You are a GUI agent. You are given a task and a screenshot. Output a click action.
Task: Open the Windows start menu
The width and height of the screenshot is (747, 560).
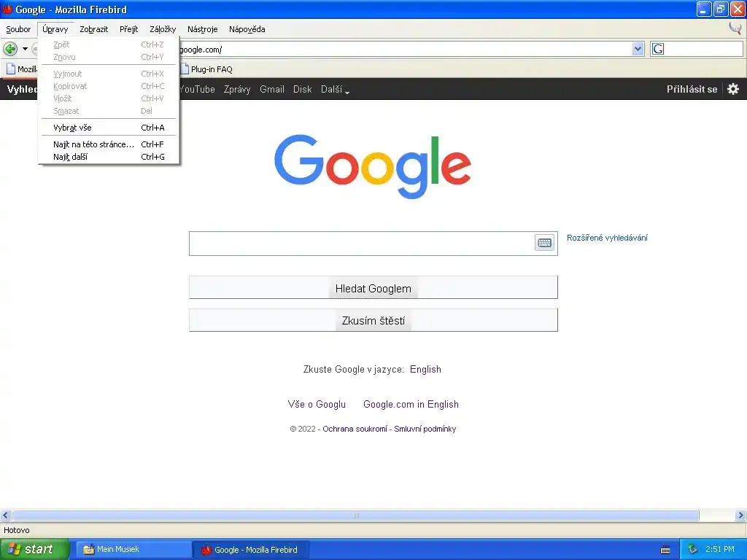click(34, 549)
